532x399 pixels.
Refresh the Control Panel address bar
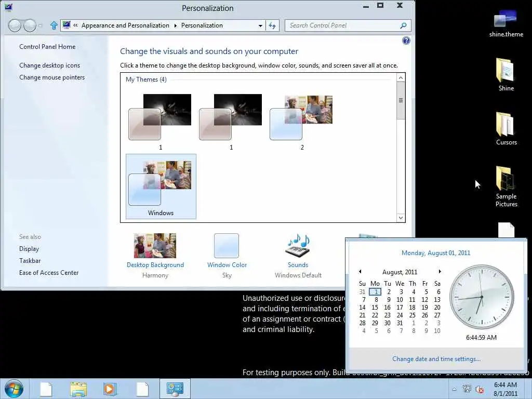(x=272, y=25)
